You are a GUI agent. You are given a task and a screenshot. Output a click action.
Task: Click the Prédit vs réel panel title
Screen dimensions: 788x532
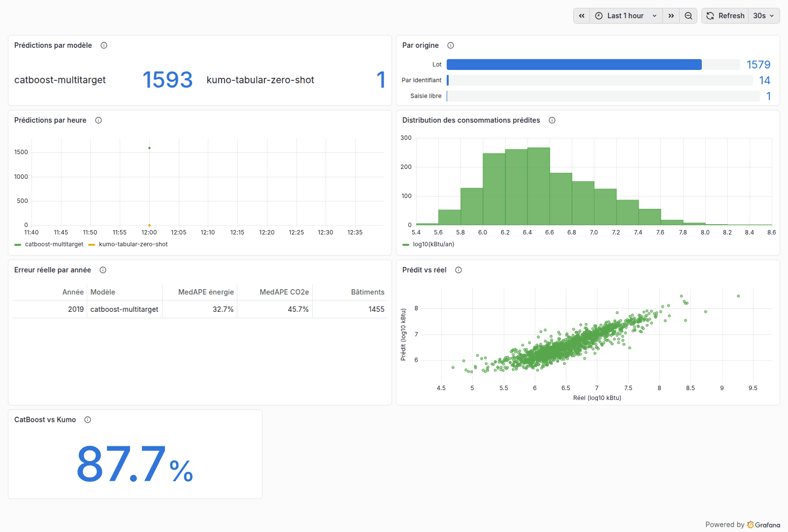[x=425, y=270]
